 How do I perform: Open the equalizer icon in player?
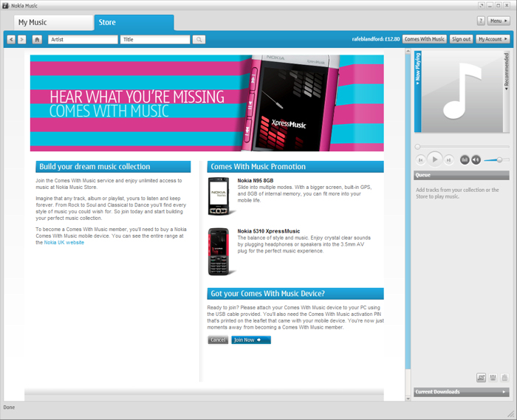coord(465,159)
